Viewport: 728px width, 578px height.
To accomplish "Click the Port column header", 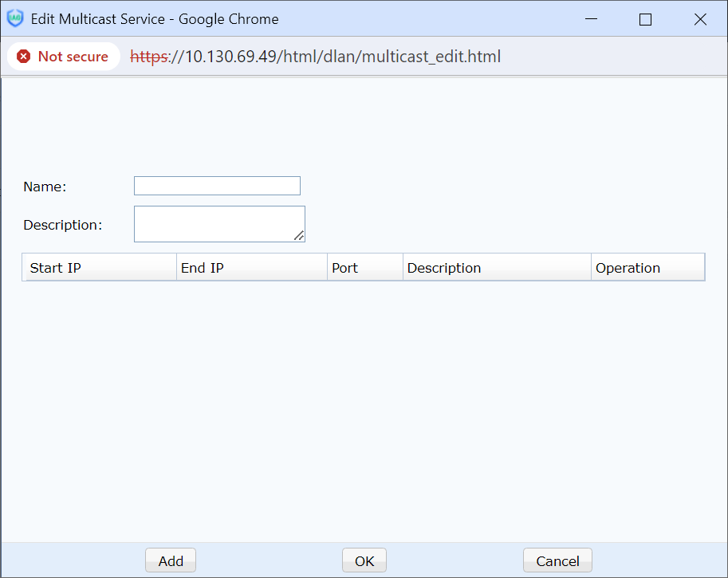I will [364, 268].
